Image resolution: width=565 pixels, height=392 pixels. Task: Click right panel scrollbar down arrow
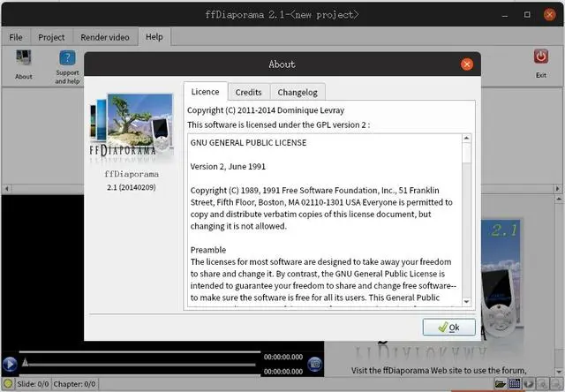(559, 371)
